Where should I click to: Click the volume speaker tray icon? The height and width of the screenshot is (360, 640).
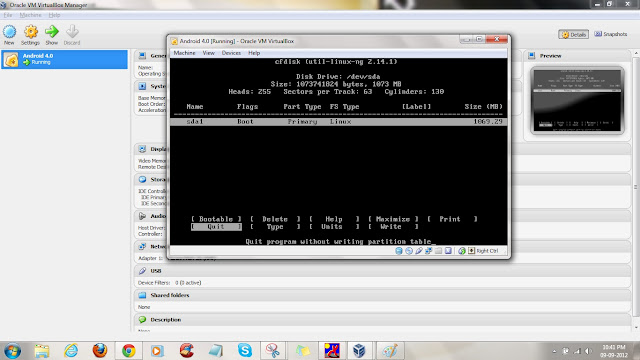pos(588,351)
